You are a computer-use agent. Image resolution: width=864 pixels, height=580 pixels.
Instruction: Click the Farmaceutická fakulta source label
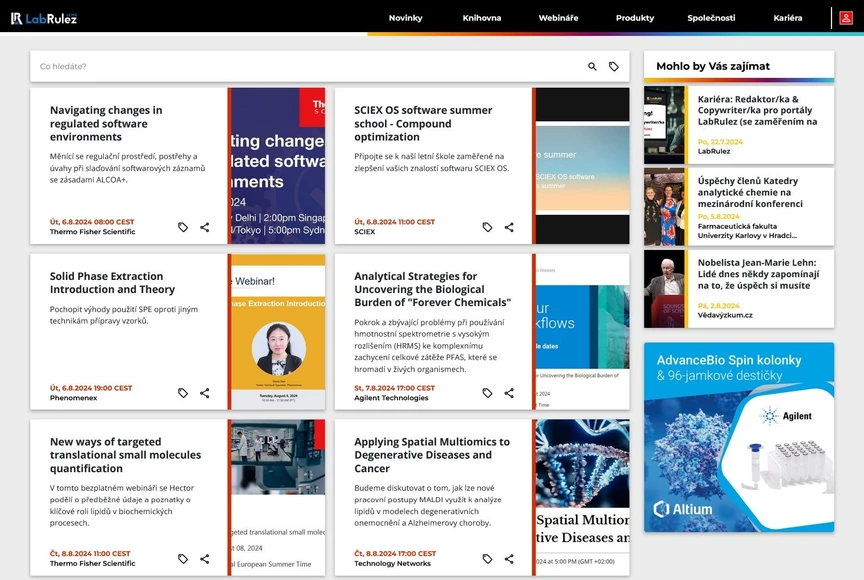(x=747, y=231)
